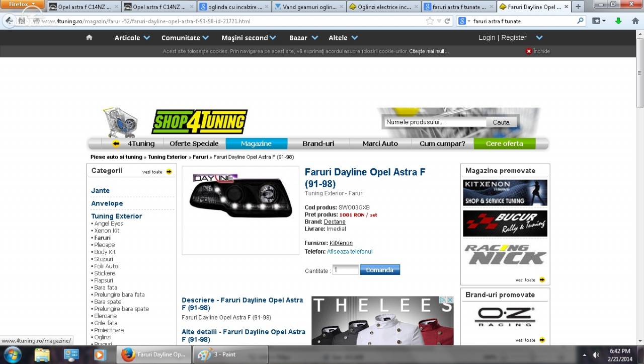This screenshot has width=644, height=364.
Task: Click yellow arrow beside Categorii vezi toate
Action: click(169, 172)
